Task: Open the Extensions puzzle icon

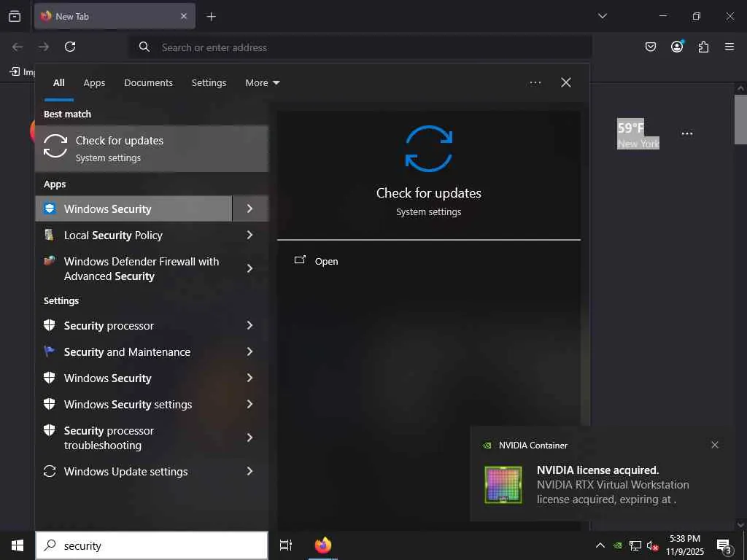Action: click(x=703, y=47)
